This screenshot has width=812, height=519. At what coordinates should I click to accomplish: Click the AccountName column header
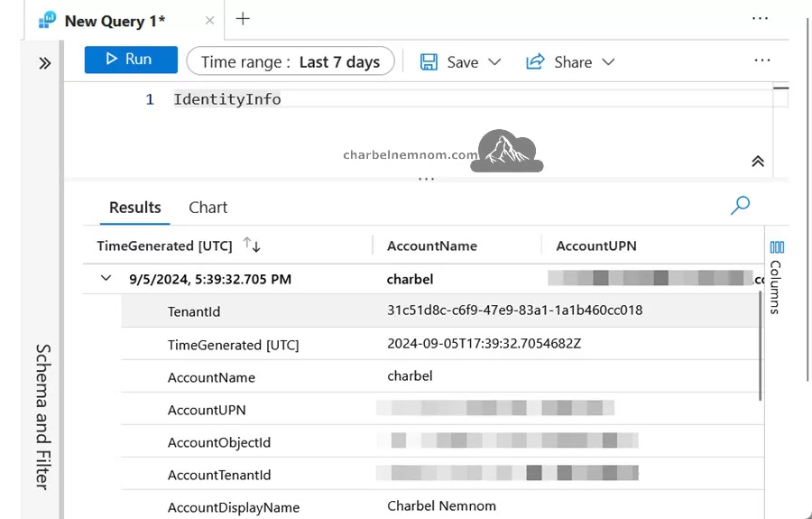click(432, 246)
